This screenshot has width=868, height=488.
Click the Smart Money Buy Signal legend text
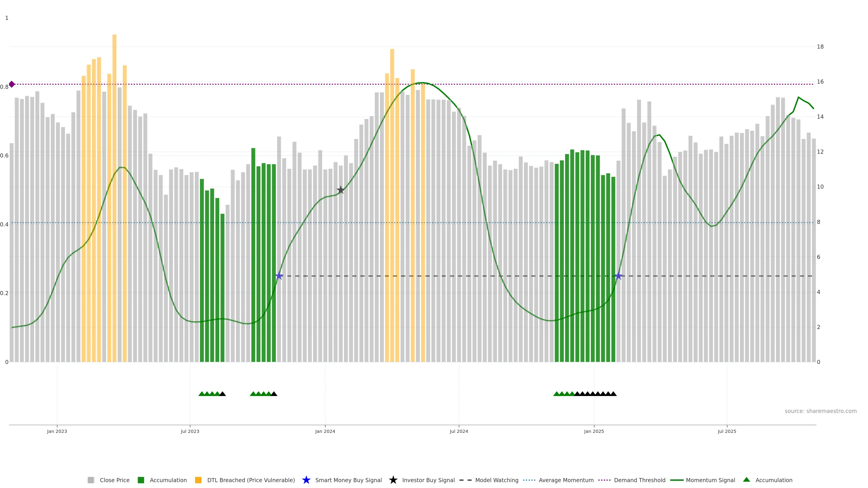pyautogui.click(x=348, y=480)
